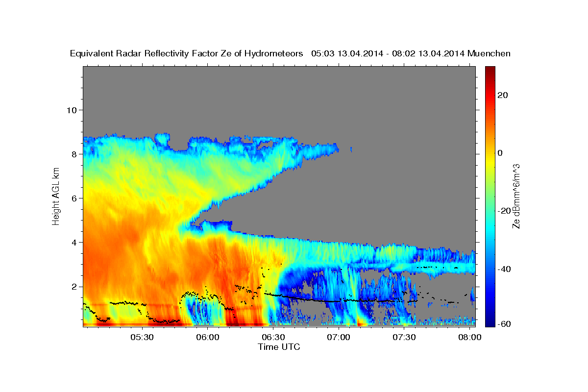This screenshot has height=392, width=588.
Task: Click the "06:00" time tick label
Action: pos(208,338)
